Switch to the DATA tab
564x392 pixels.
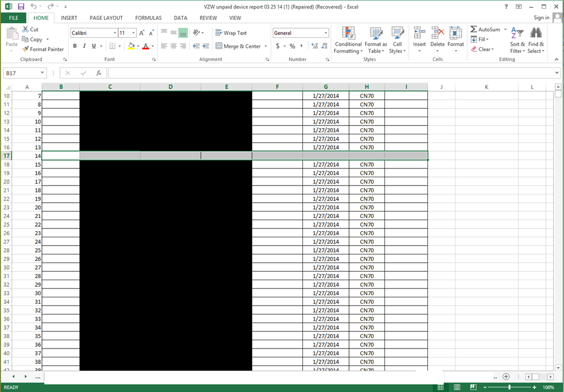click(x=181, y=18)
